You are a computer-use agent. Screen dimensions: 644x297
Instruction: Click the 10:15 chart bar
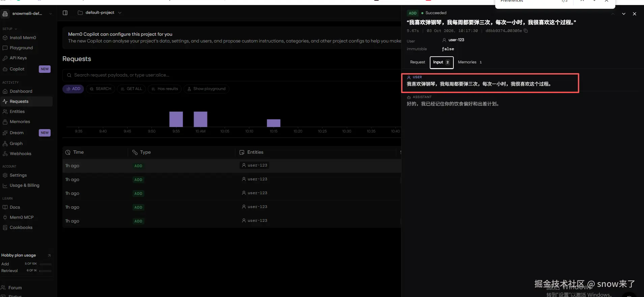point(274,123)
